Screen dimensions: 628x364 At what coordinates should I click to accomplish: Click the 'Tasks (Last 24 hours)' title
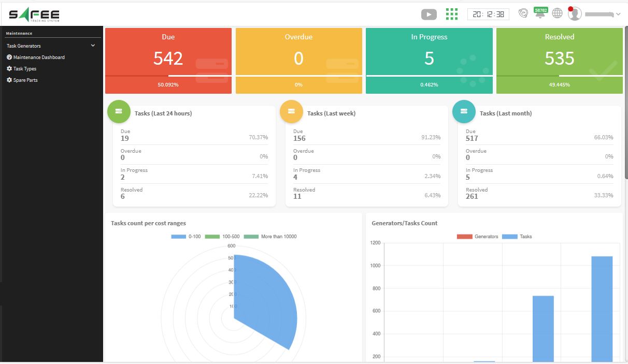pos(163,113)
